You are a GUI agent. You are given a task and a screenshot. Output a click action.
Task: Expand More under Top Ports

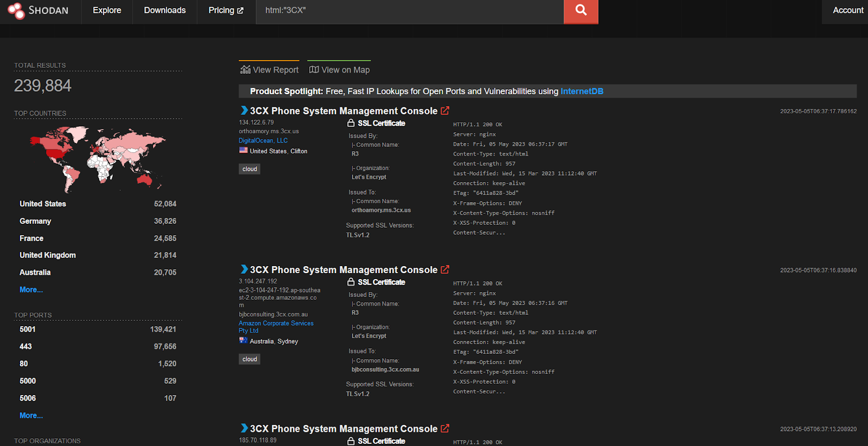coord(31,415)
